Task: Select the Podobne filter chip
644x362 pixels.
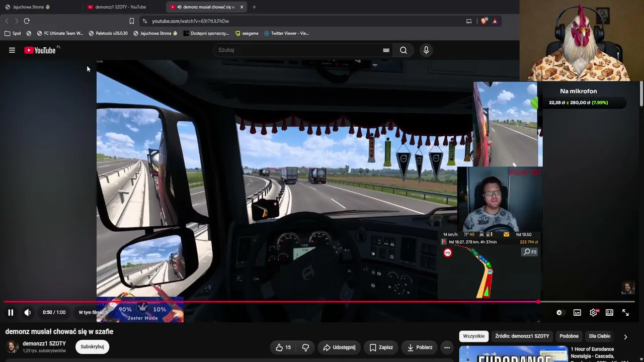Action: pos(569,336)
